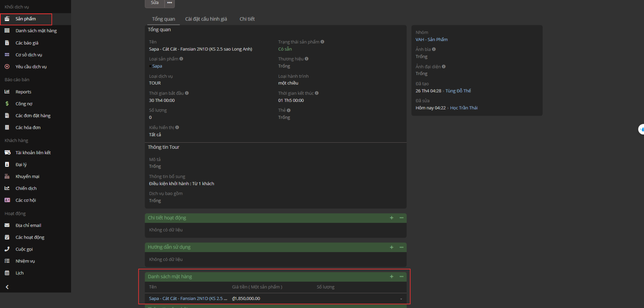The height and width of the screenshot is (308, 644).
Task: Switch to the Chi tiết tab
Action: [247, 19]
